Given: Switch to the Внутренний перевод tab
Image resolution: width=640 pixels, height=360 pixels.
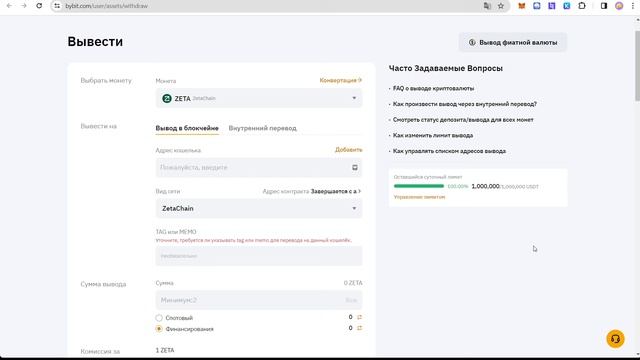Looking at the screenshot, I should click(x=262, y=128).
